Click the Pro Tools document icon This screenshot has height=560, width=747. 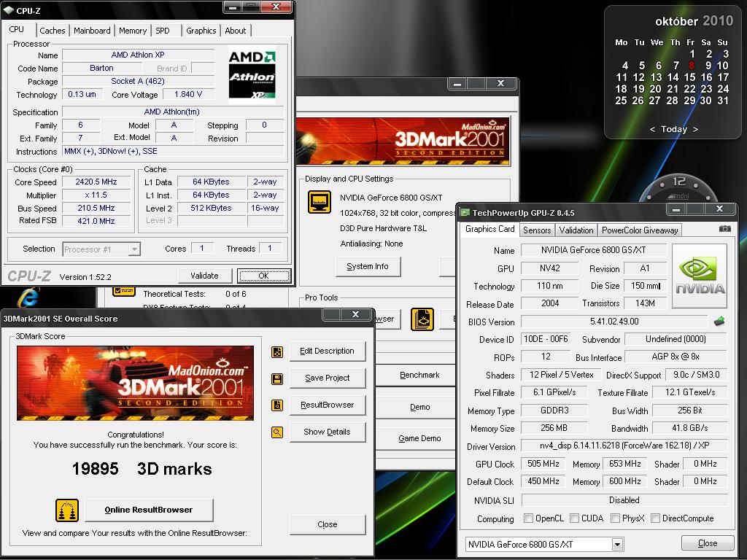point(422,319)
